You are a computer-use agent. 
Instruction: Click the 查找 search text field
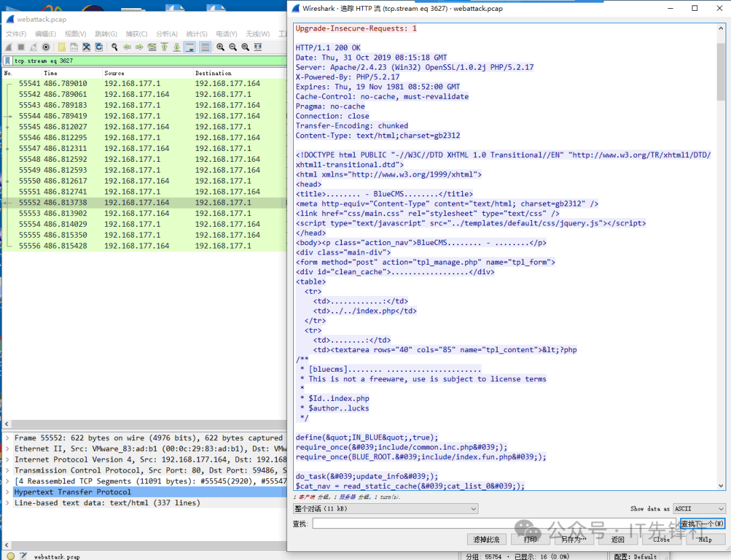[x=494, y=523]
